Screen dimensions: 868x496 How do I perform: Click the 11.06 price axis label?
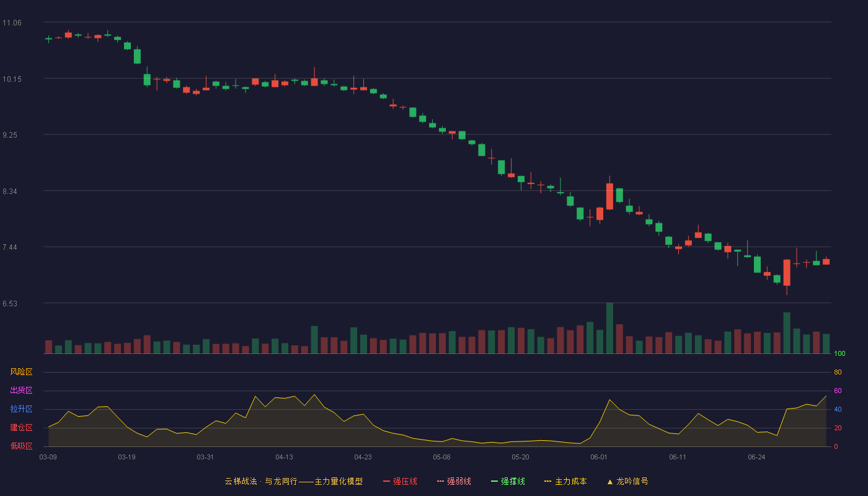coord(12,23)
